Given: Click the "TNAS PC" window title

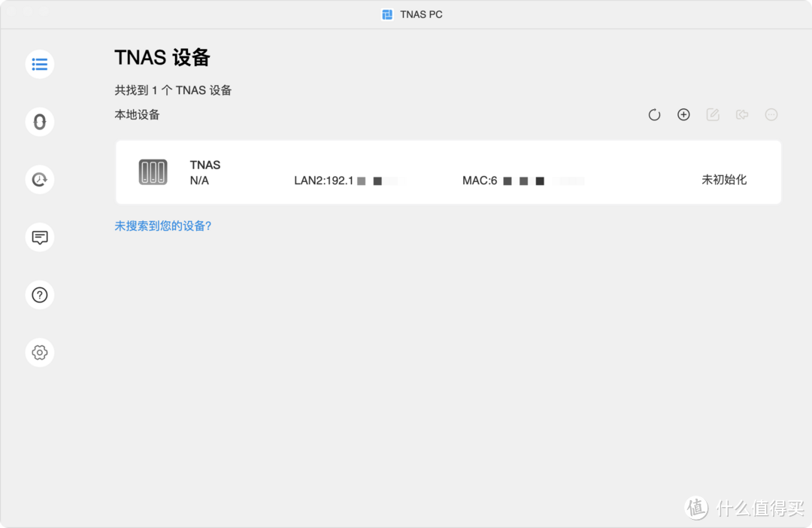Looking at the screenshot, I should click(x=422, y=14).
